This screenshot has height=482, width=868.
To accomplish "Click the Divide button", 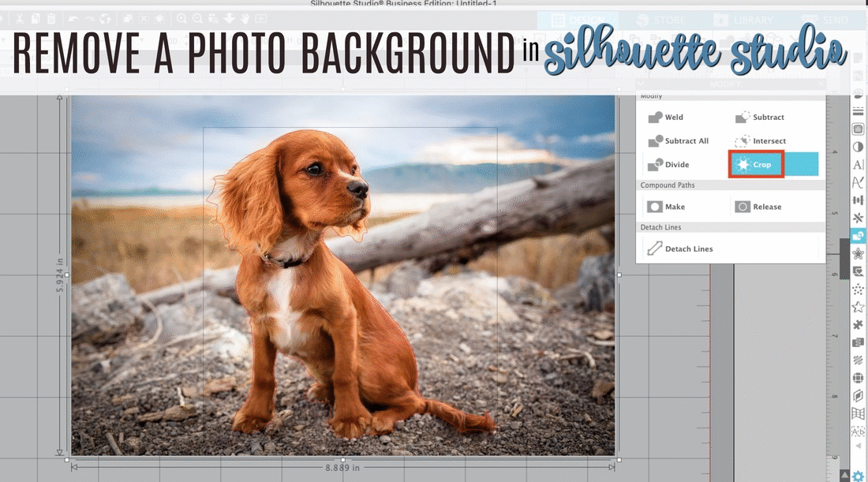I will tap(668, 164).
